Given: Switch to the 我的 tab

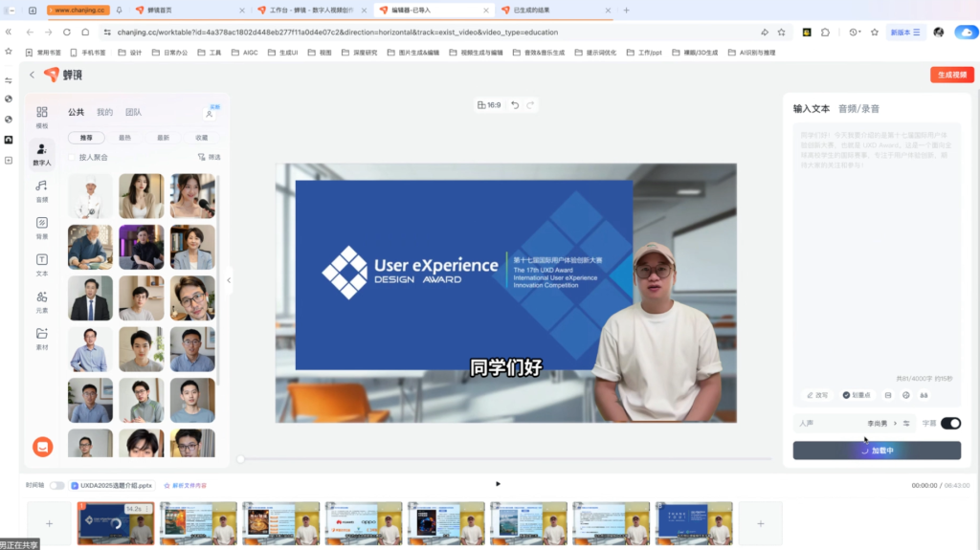Looking at the screenshot, I should pyautogui.click(x=104, y=112).
